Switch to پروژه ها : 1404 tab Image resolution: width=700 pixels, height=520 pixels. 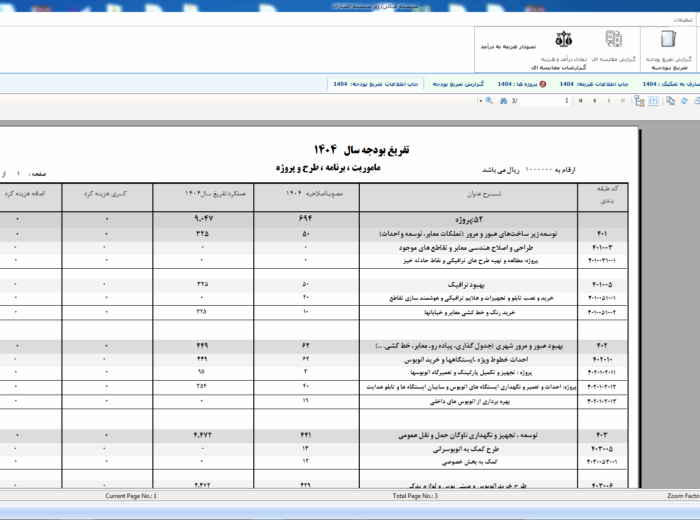click(x=518, y=85)
